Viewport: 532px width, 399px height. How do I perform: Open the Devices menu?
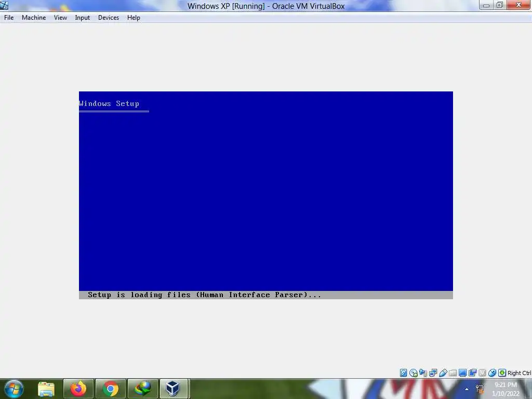click(109, 18)
